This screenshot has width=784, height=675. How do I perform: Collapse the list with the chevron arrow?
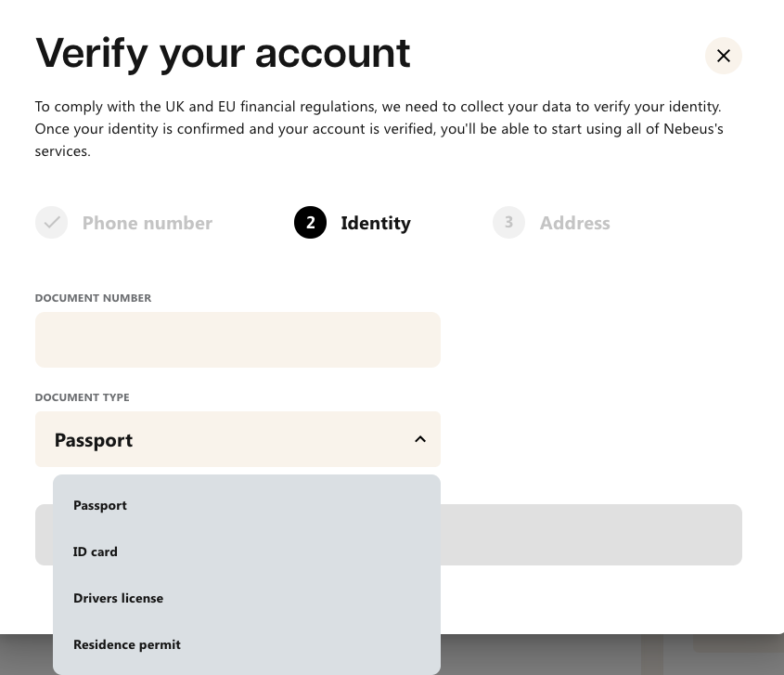[x=420, y=439]
